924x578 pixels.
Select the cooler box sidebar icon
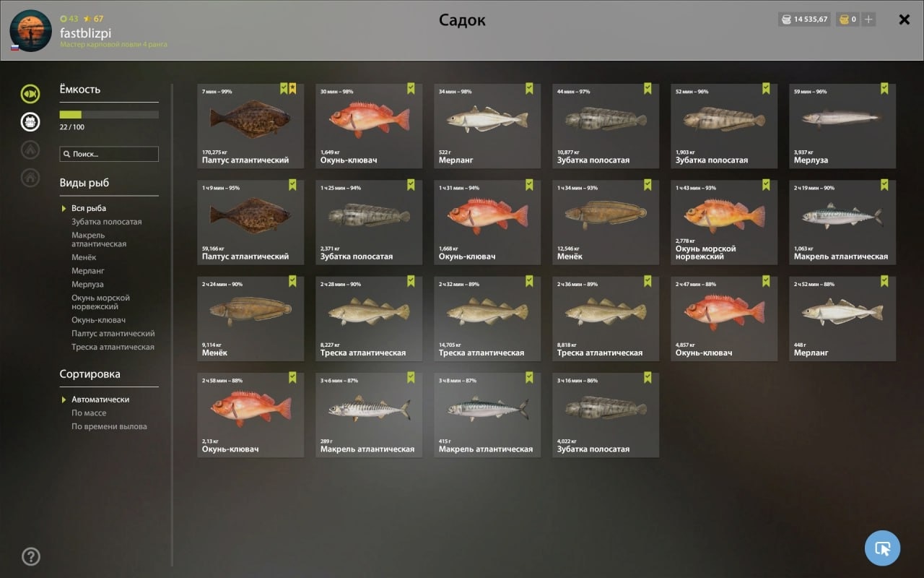point(30,121)
